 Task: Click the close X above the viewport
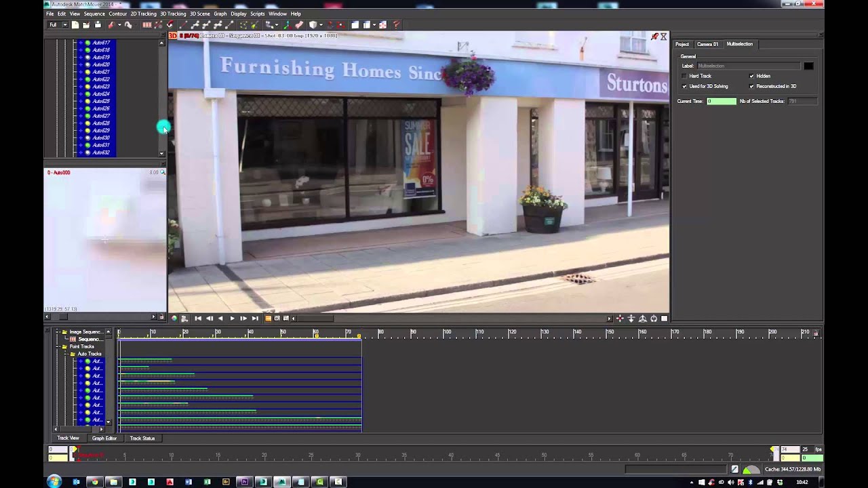663,37
